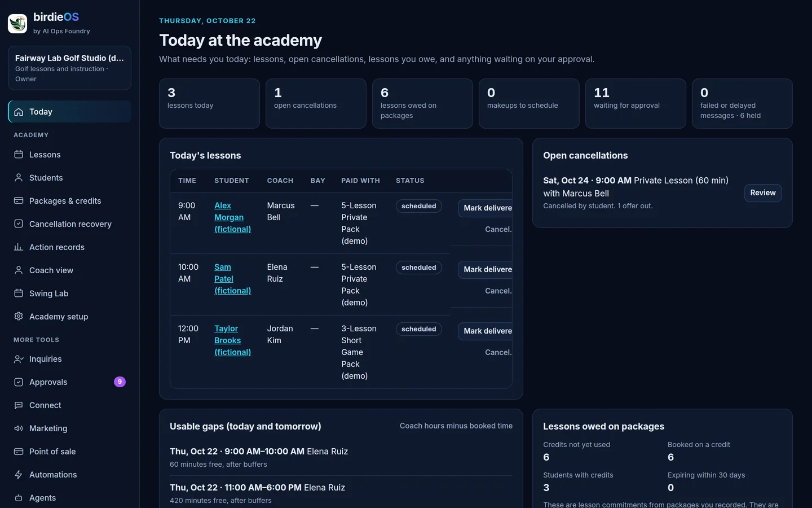Open Alex Morgan (fictional) student link
The height and width of the screenshot is (508, 812).
pyautogui.click(x=232, y=217)
